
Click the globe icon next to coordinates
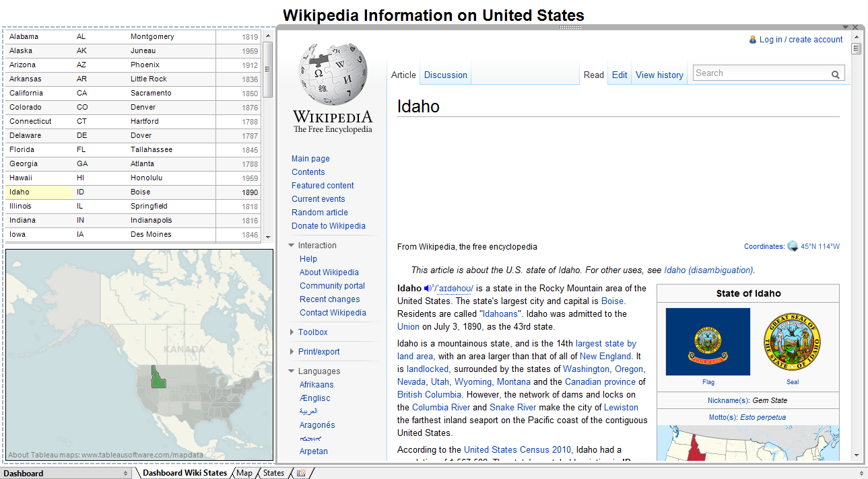point(793,246)
